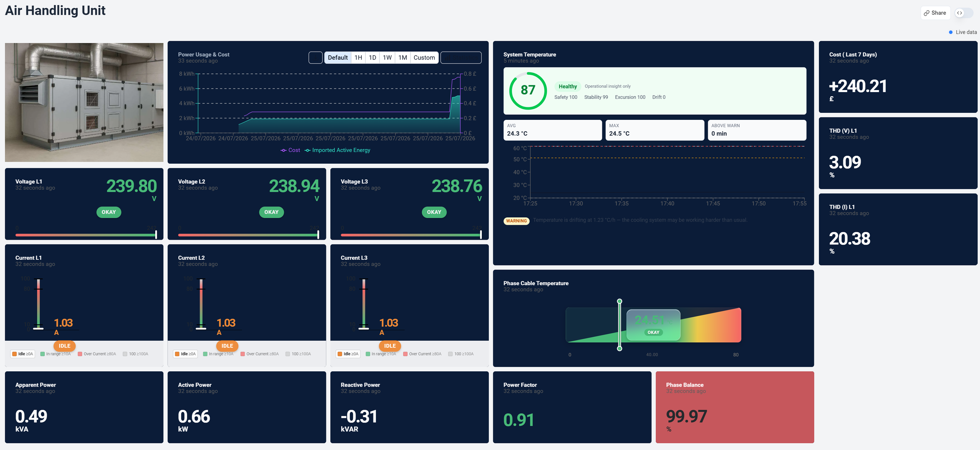
Task: Toggle Idle ≥0A legend in Current L1
Action: point(23,354)
